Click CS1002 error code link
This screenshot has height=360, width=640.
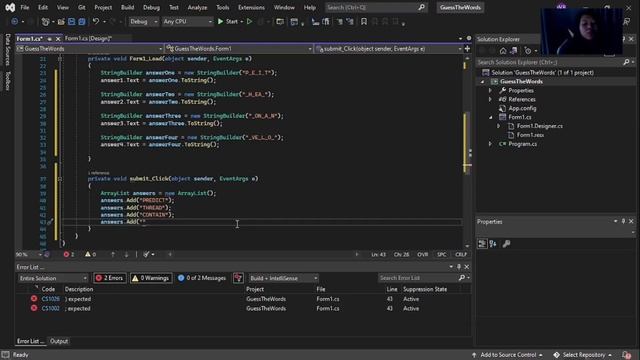click(50, 309)
